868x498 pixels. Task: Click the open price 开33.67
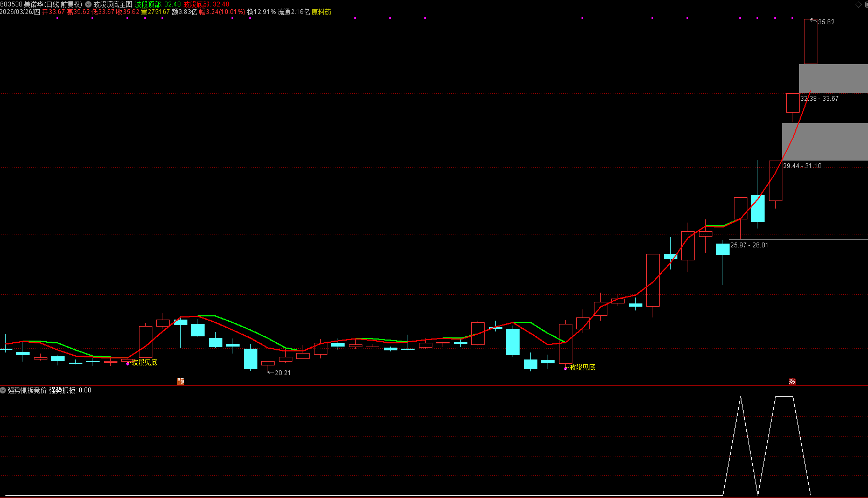click(53, 12)
